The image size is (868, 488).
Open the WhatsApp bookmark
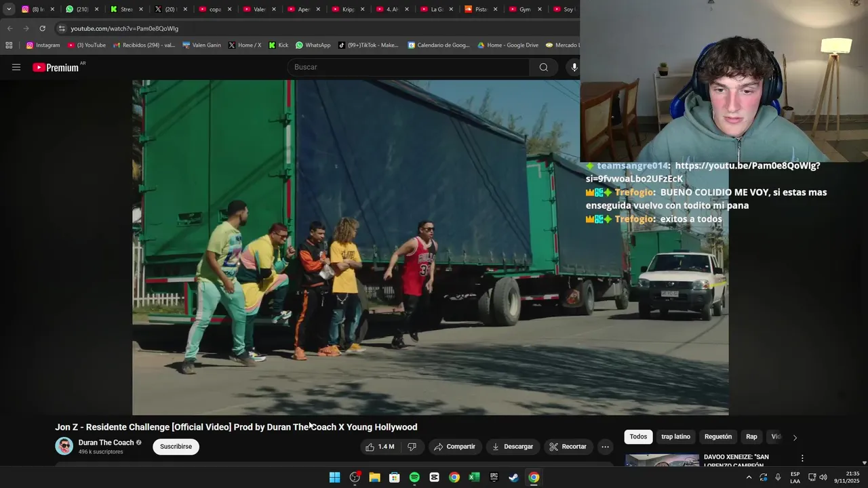coord(313,45)
